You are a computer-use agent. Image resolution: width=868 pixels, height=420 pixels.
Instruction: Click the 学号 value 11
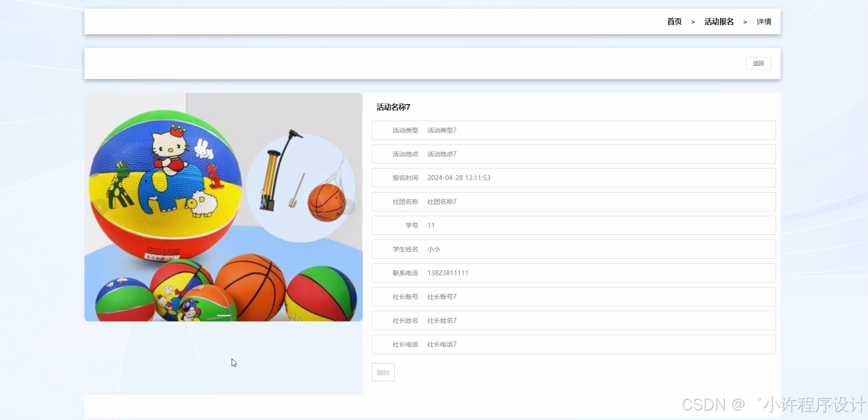click(431, 225)
